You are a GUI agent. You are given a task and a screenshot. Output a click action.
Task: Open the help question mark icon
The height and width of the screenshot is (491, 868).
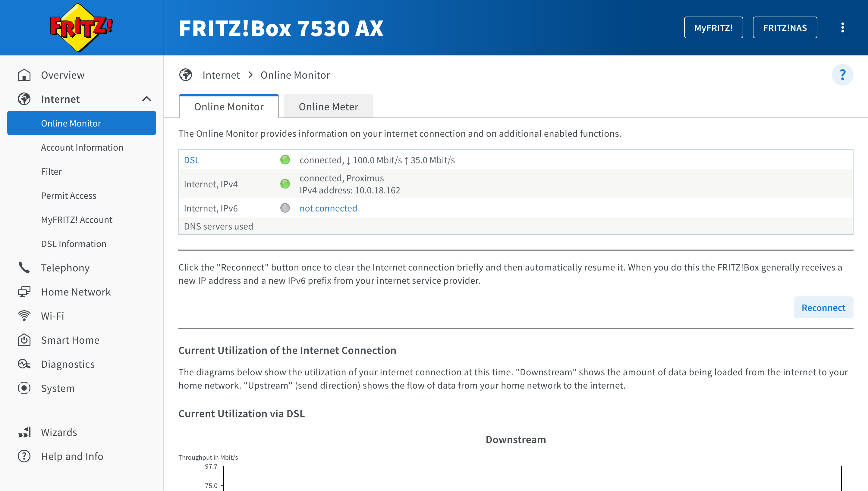point(842,74)
